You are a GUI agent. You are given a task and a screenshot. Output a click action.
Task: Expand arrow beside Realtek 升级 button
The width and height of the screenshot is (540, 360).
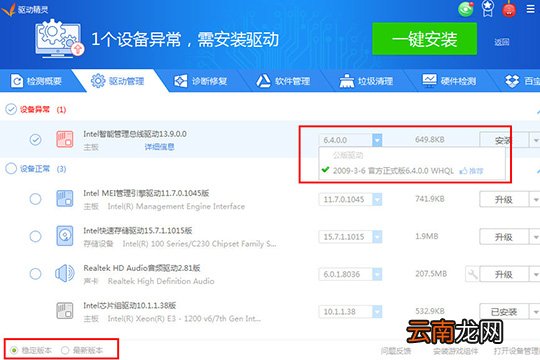(x=535, y=275)
